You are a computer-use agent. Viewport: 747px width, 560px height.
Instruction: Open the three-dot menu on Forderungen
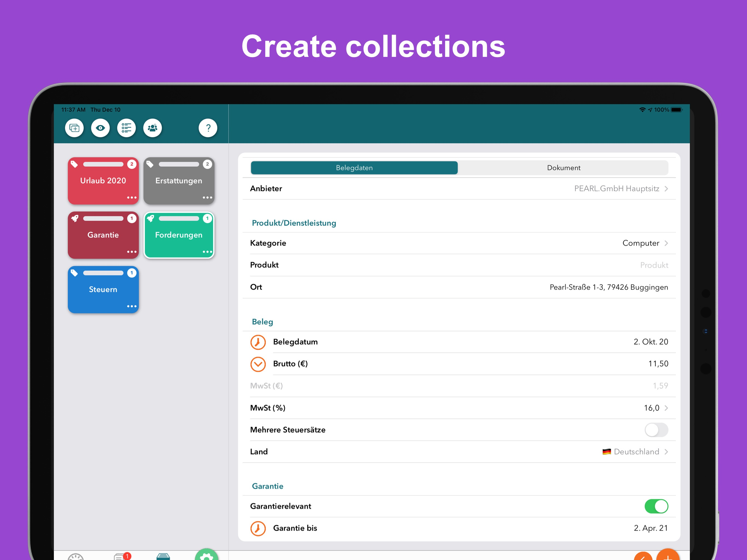[x=207, y=252]
